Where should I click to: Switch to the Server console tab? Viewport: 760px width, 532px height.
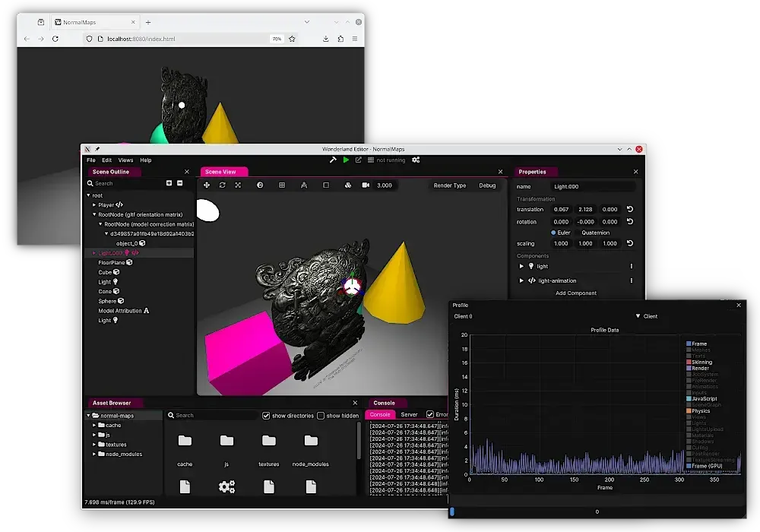pyautogui.click(x=410, y=415)
